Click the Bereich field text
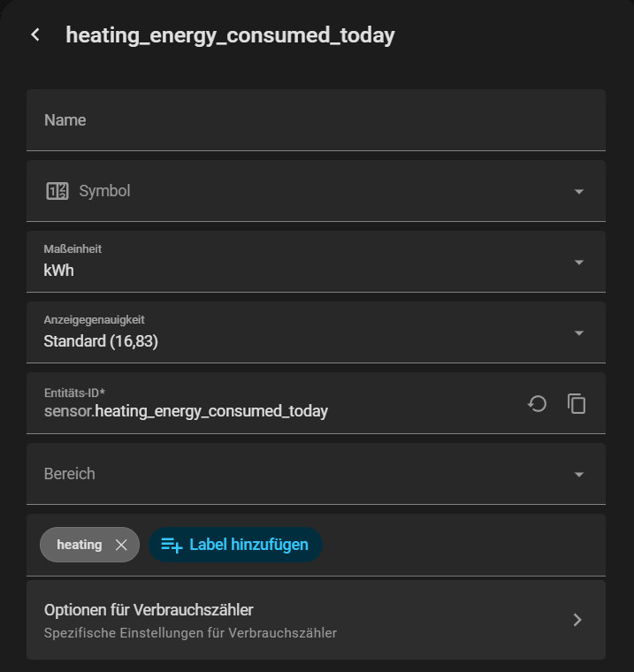 [70, 474]
